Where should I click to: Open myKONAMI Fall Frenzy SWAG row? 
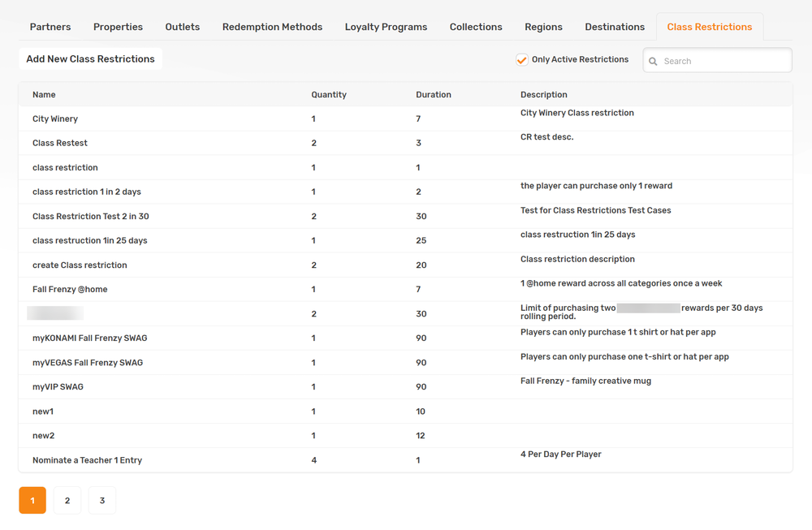[x=405, y=338]
